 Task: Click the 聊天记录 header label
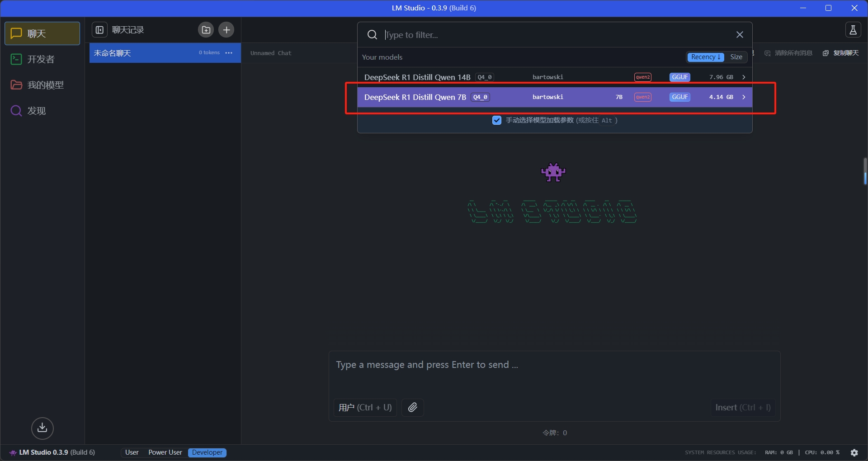point(128,30)
